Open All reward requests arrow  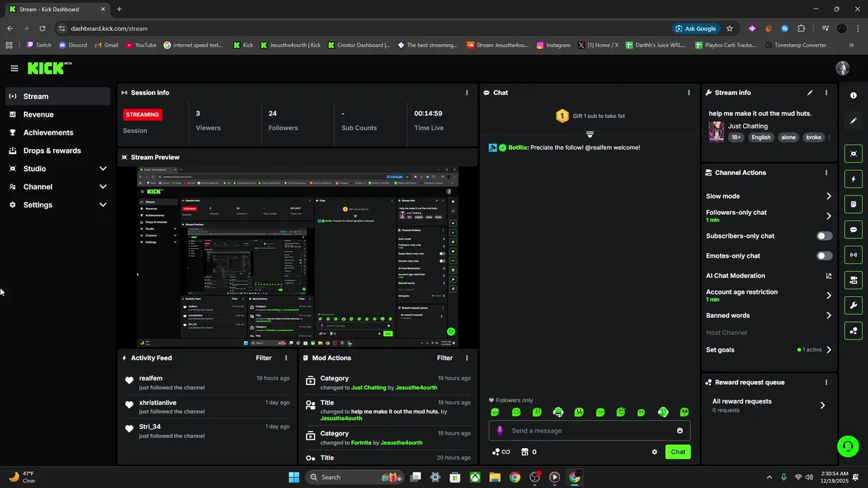[x=823, y=405]
